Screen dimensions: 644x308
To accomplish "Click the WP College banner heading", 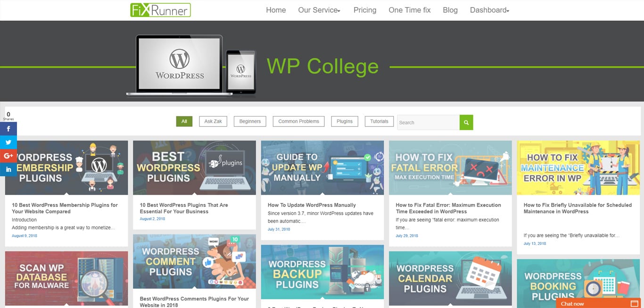I will tap(322, 67).
